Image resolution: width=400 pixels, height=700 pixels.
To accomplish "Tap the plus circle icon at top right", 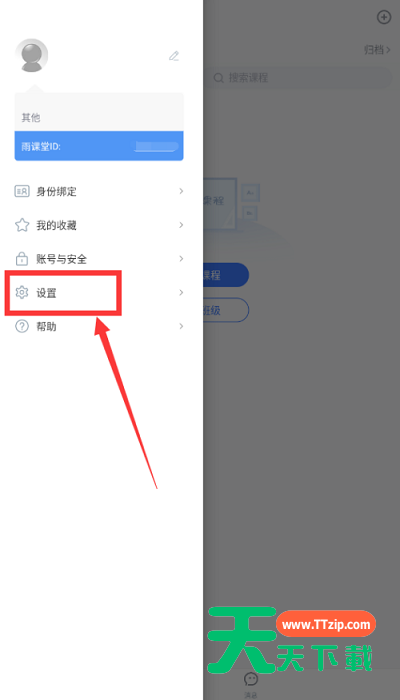I will [x=384, y=17].
